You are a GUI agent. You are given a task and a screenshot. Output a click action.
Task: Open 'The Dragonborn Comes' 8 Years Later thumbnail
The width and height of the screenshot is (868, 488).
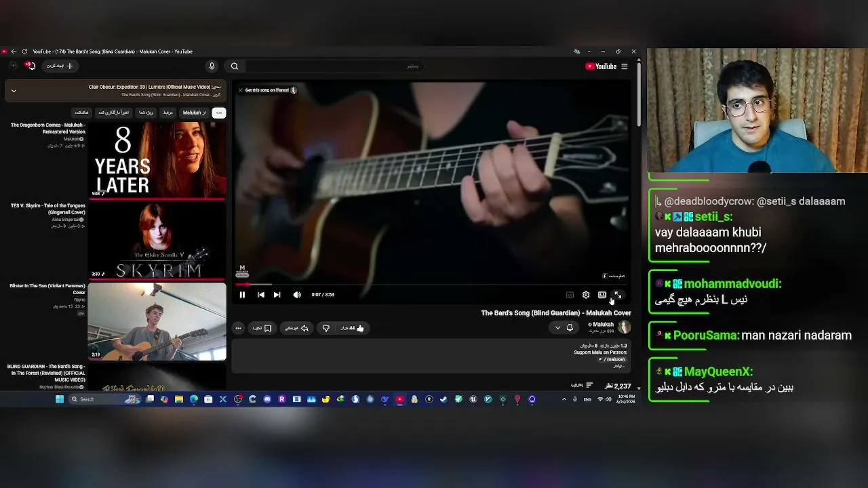tap(157, 160)
